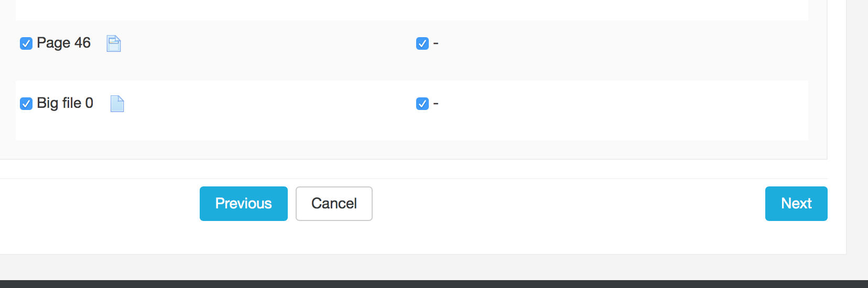Click the dash label in Big file 0 row

point(436,104)
